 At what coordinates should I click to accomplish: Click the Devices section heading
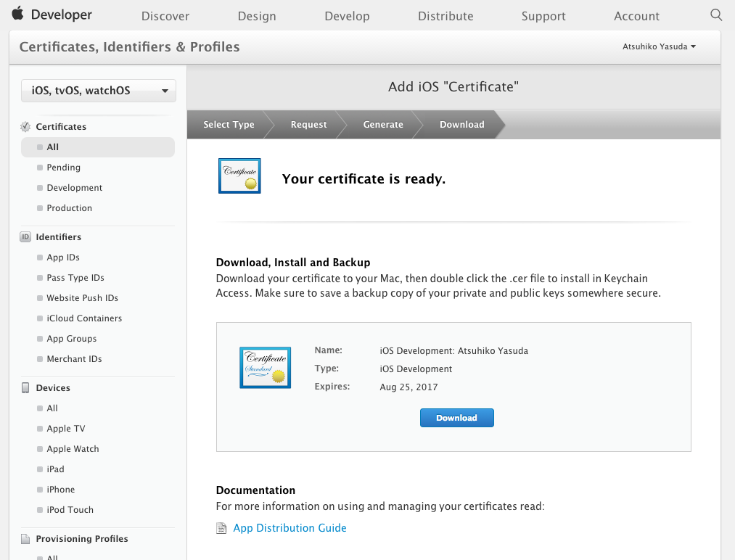coord(53,388)
